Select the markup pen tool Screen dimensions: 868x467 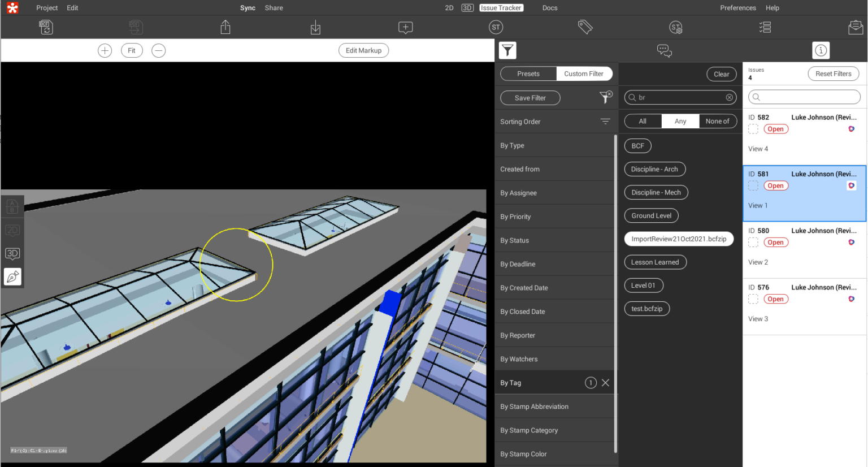[x=12, y=276]
